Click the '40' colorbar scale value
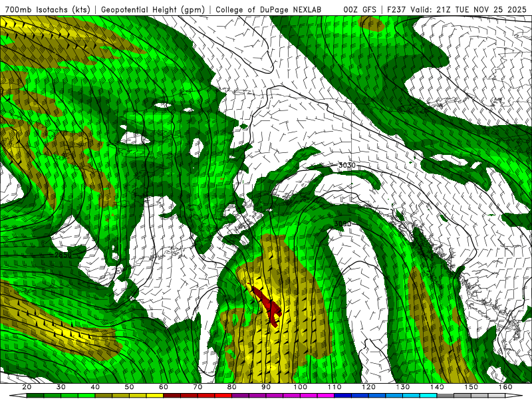 tap(95, 387)
